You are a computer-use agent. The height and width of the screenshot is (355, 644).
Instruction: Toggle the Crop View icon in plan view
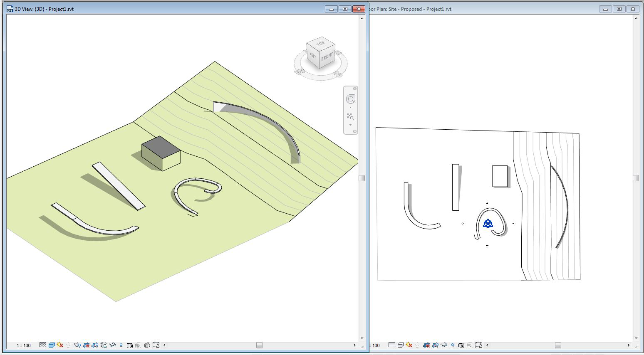pyautogui.click(x=427, y=345)
